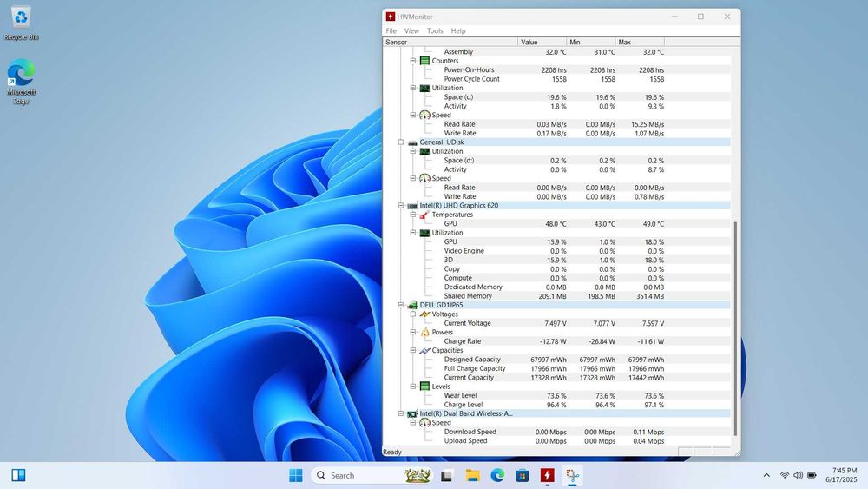Select the Download Speed row
Screen dimensions: 868x489
coord(556,432)
